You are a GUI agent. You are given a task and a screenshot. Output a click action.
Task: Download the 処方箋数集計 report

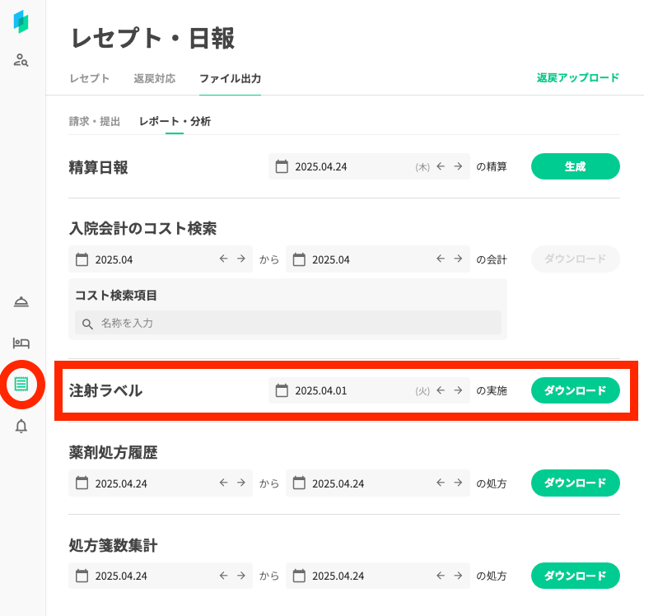point(575,576)
